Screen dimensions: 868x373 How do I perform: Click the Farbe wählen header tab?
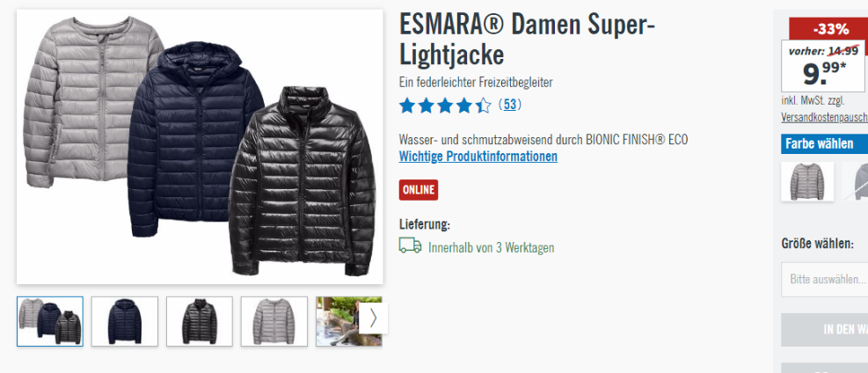click(825, 144)
